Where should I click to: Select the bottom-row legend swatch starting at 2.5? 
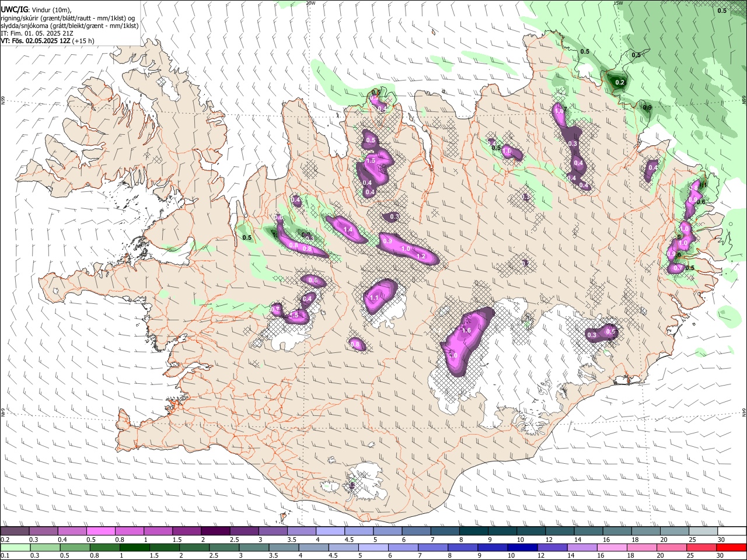tap(224, 547)
